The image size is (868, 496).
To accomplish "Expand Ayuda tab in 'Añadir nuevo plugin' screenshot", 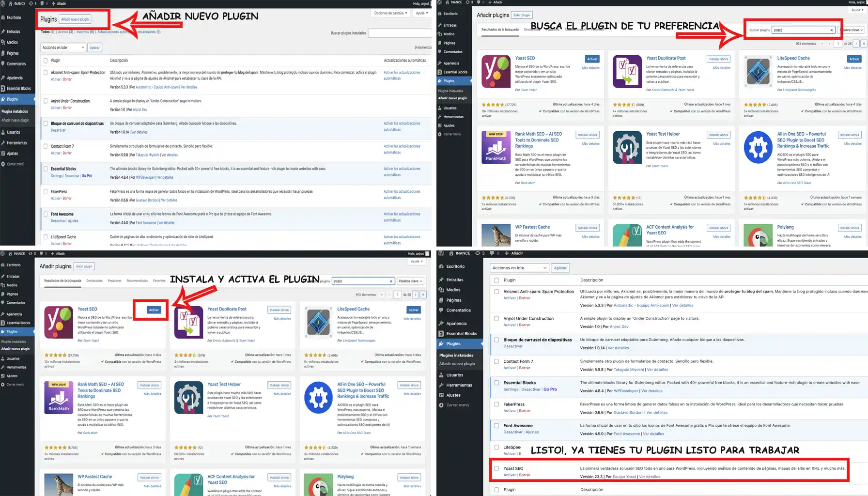I will tap(421, 13).
